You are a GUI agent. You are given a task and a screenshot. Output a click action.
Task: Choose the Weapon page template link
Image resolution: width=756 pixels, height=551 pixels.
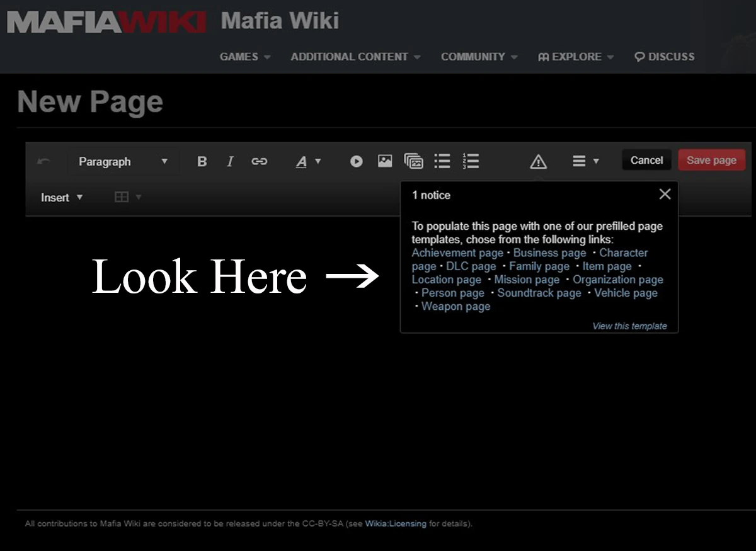tap(455, 307)
